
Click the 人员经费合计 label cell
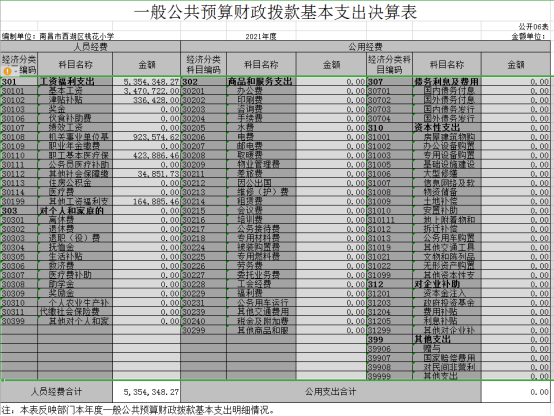[56, 392]
